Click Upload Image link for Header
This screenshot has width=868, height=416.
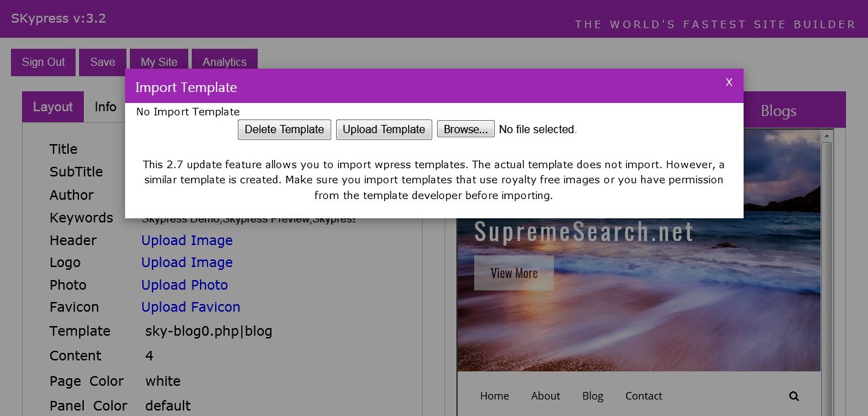(x=187, y=240)
